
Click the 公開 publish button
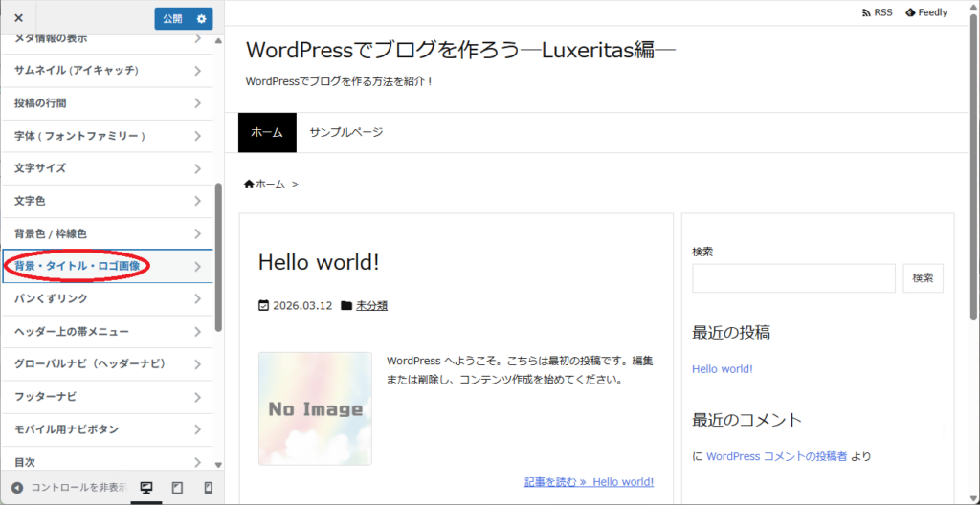[173, 19]
